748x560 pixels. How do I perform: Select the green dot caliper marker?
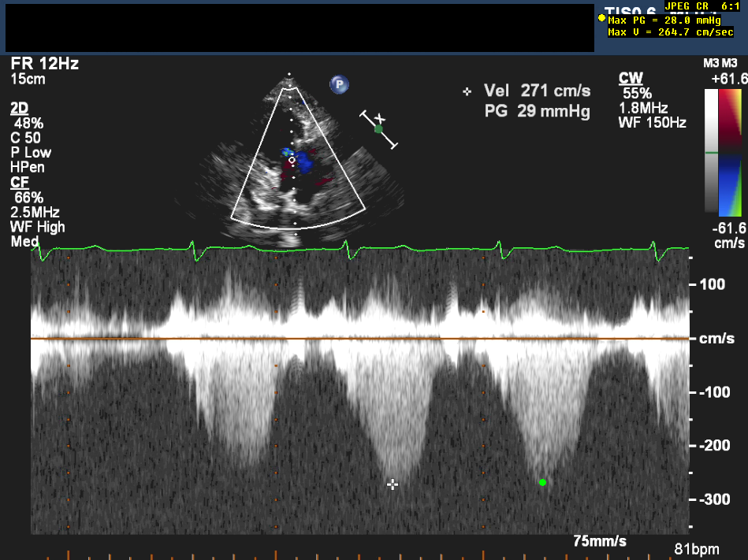(542, 482)
